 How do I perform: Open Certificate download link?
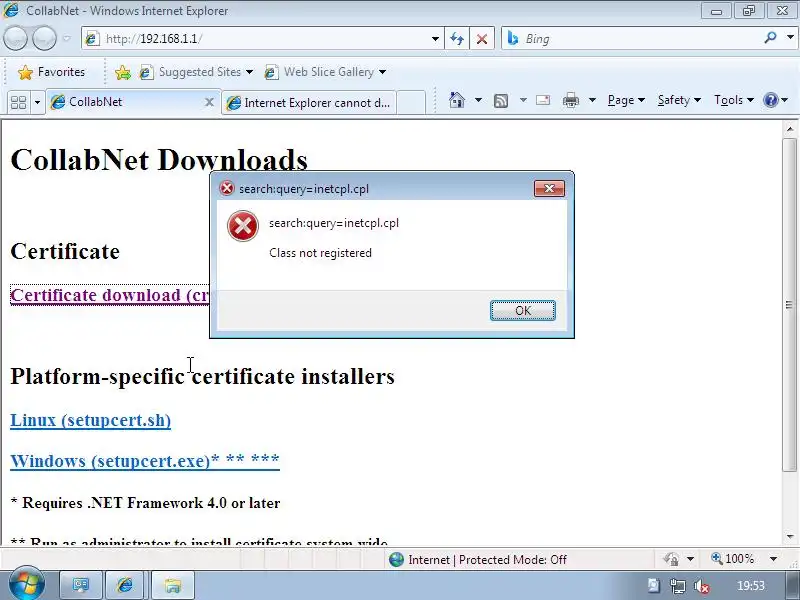click(110, 295)
